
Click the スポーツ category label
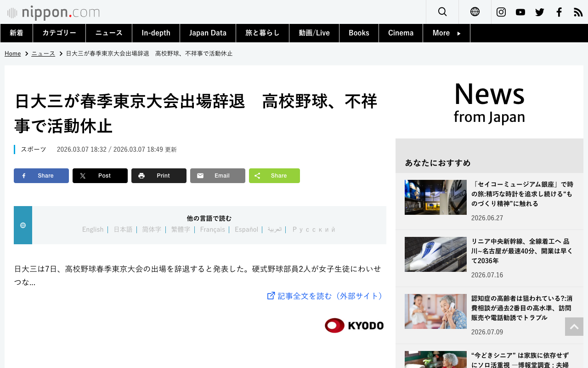click(x=34, y=149)
